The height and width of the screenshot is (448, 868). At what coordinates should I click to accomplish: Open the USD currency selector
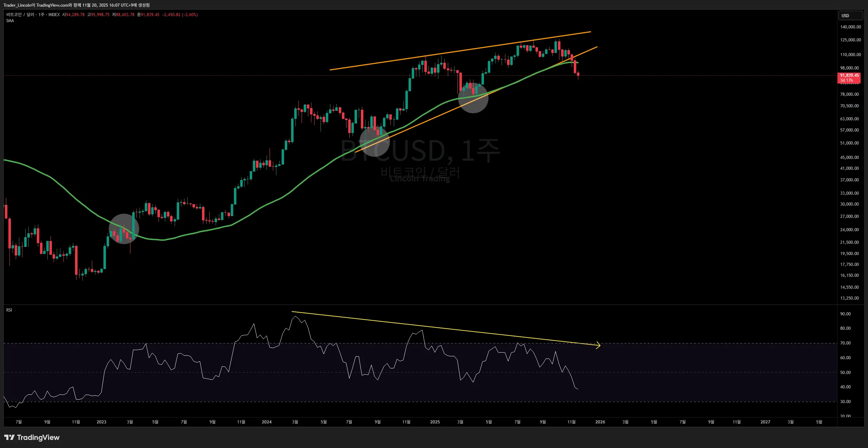coord(850,15)
